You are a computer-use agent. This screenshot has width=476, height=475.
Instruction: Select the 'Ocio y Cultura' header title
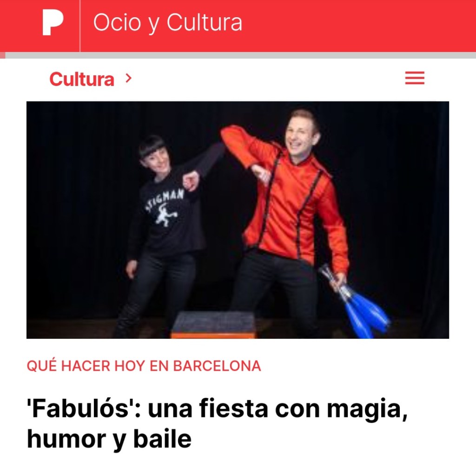point(167,22)
